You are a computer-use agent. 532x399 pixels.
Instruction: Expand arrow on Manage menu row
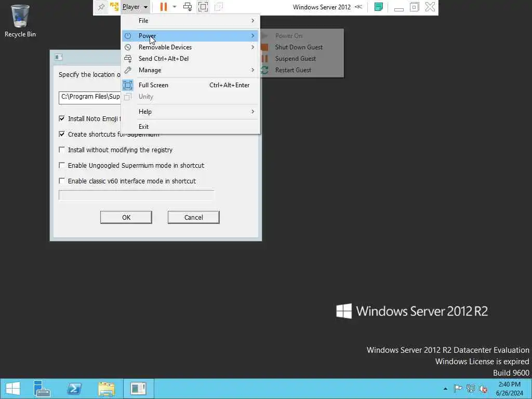[x=253, y=70]
